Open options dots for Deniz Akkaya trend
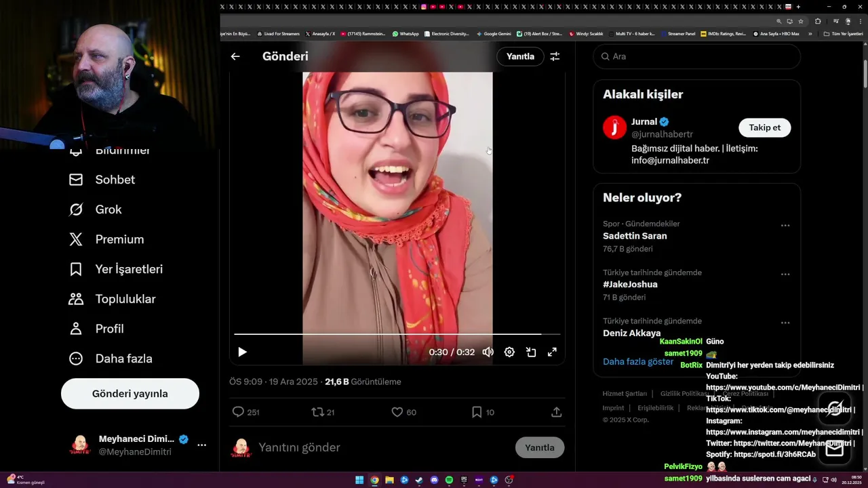This screenshot has height=488, width=868. pos(785,323)
